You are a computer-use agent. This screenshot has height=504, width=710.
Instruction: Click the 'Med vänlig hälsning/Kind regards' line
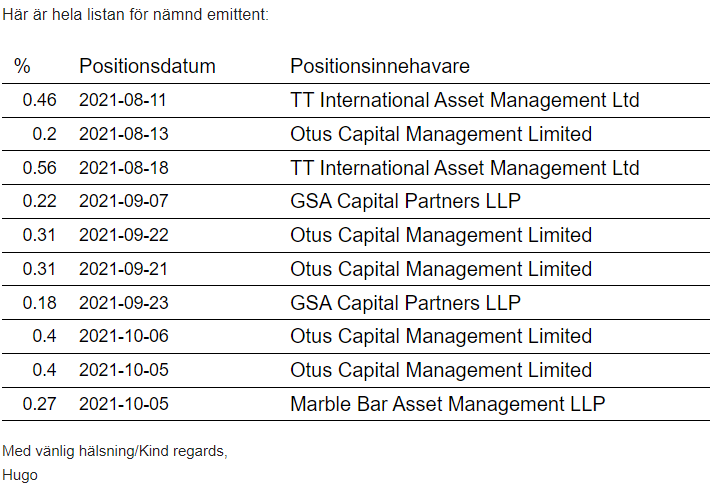pyautogui.click(x=115, y=451)
